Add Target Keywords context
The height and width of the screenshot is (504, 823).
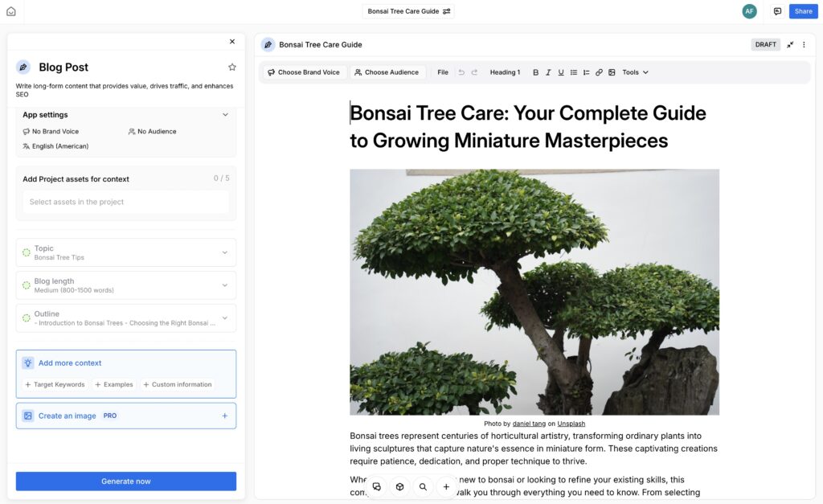click(55, 384)
